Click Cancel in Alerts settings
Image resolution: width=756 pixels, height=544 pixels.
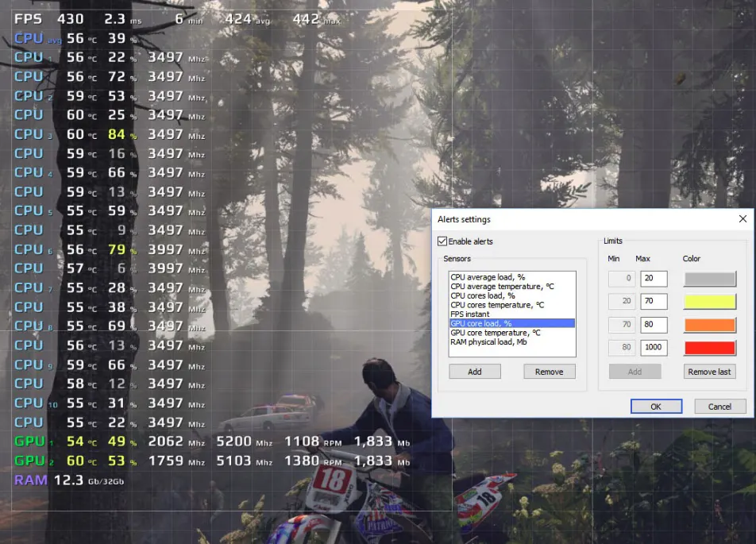coord(719,407)
